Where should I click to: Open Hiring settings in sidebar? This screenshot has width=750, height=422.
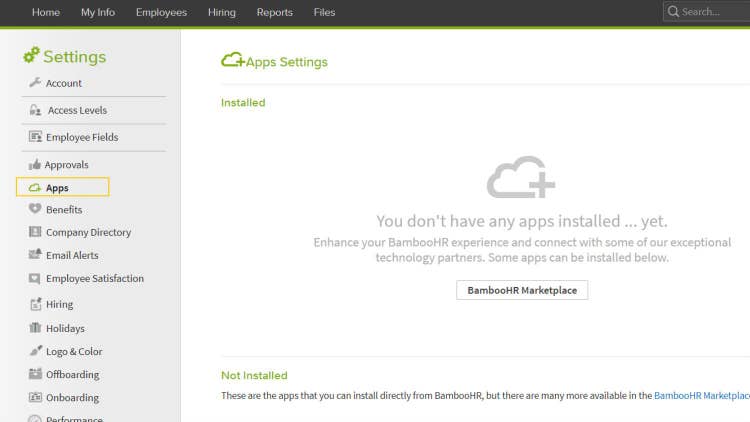click(x=59, y=304)
